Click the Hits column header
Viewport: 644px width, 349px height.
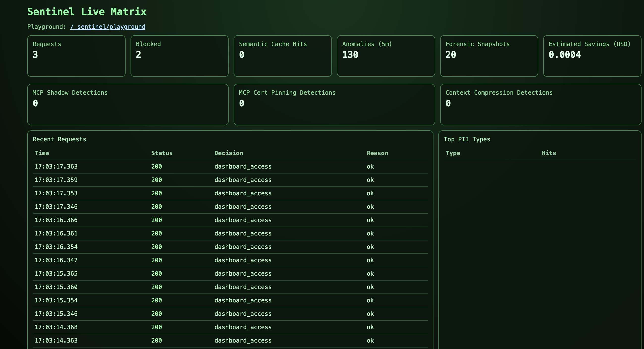point(548,153)
